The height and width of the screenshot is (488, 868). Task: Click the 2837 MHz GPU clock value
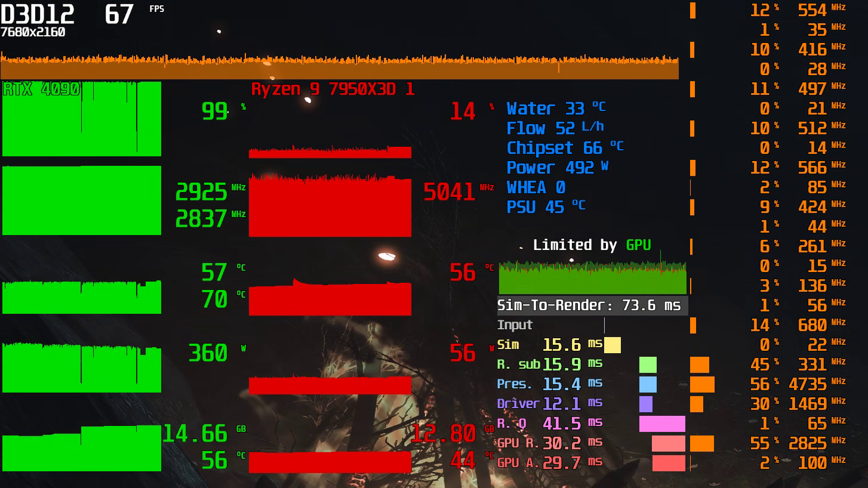coord(210,219)
